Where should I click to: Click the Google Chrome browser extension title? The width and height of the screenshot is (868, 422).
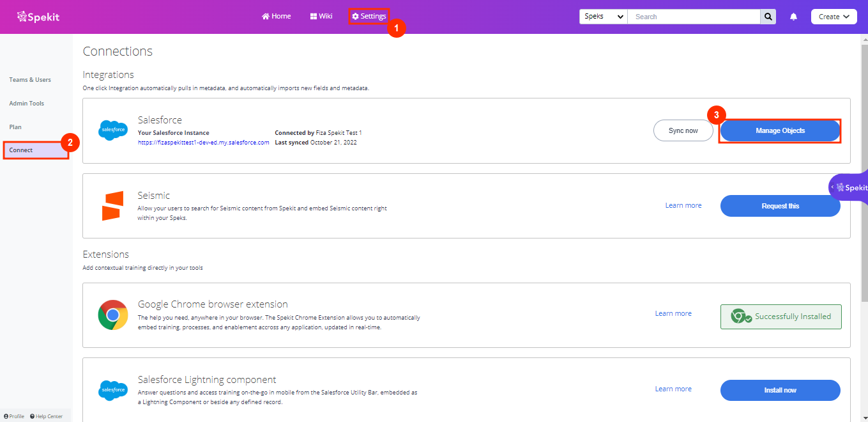click(213, 304)
